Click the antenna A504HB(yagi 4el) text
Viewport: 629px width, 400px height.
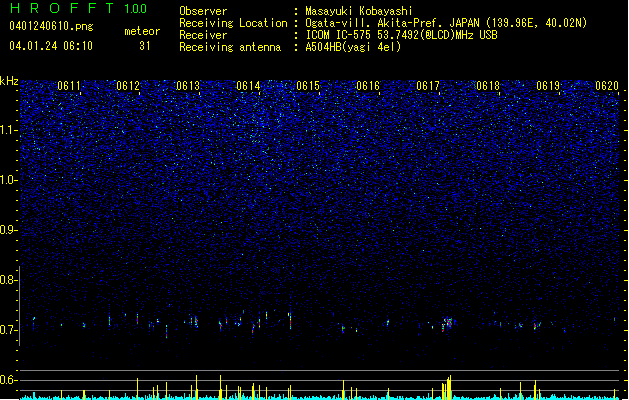point(353,47)
